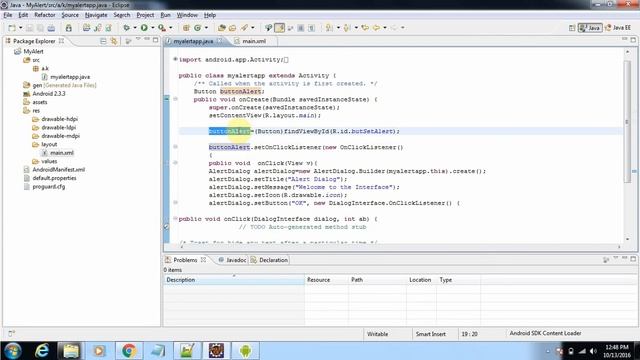The height and width of the screenshot is (360, 640).
Task: Click the New Java Class icon
Action: click(x=198, y=28)
